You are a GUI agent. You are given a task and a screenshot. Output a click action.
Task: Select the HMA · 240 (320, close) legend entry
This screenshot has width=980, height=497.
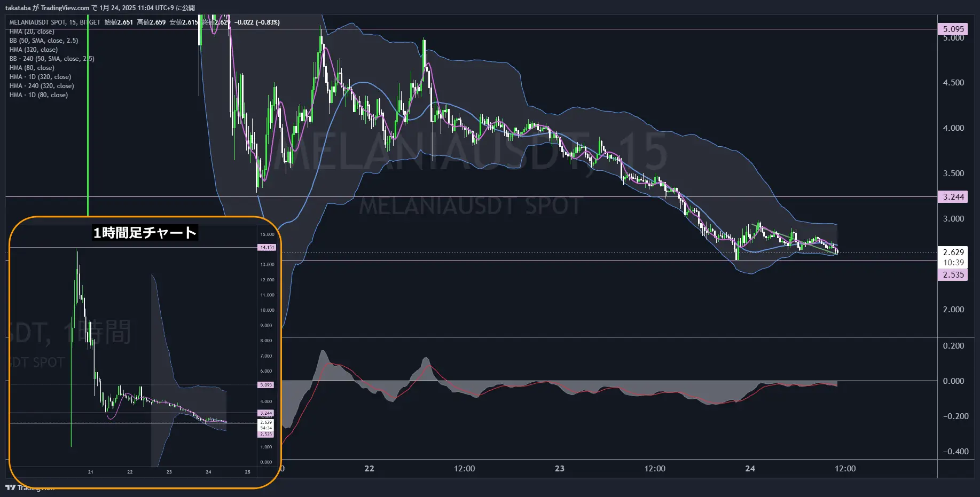click(42, 86)
